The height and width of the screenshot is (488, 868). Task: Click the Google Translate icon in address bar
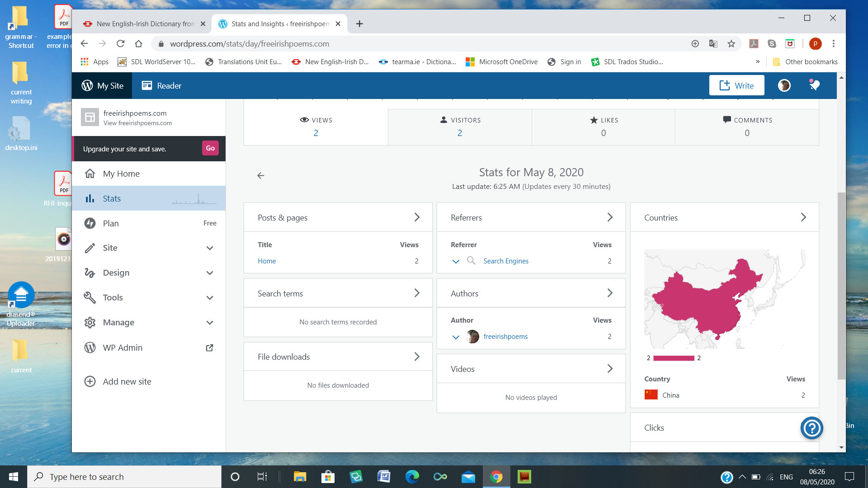click(713, 44)
